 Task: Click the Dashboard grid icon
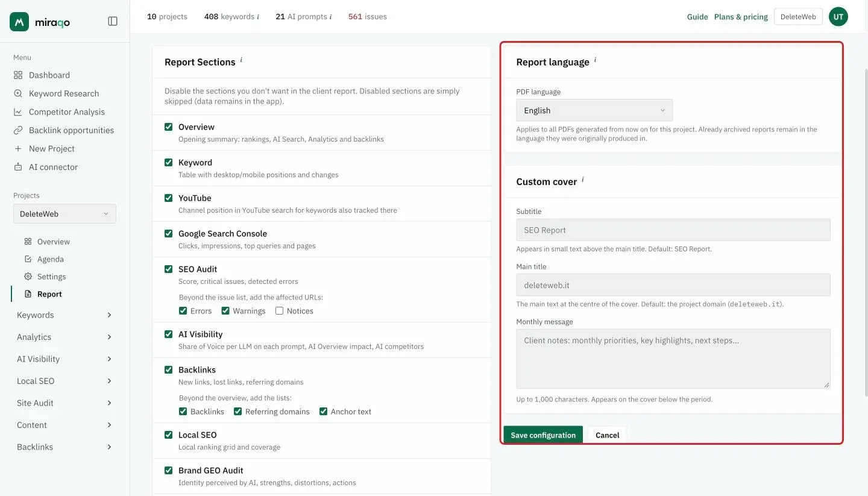18,75
